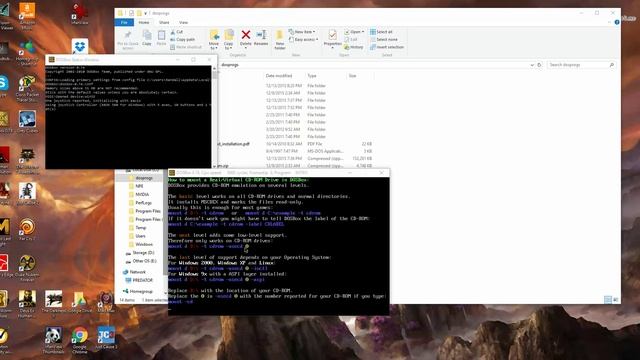
Task: Open the IrfanView Thumbnails desktop icon
Action: pyautogui.click(x=53, y=340)
